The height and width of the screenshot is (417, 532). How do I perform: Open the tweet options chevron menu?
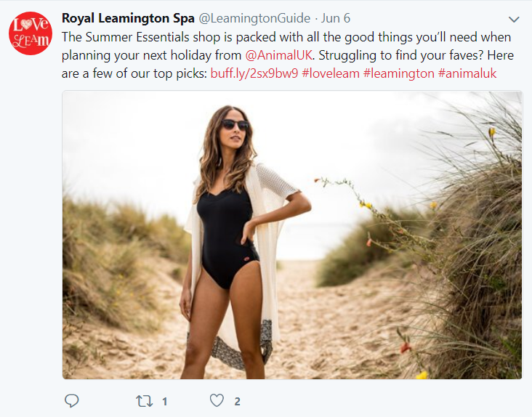pyautogui.click(x=514, y=19)
